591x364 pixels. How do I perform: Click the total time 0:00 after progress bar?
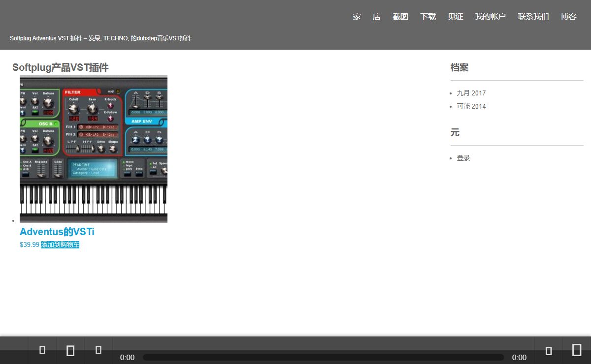coord(519,358)
